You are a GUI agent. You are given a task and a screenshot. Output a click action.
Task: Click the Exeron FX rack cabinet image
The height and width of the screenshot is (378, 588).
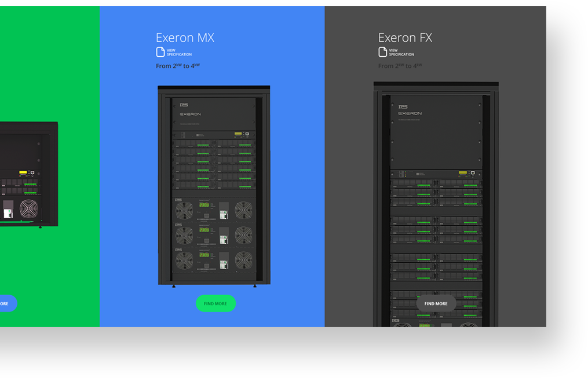click(x=436, y=204)
